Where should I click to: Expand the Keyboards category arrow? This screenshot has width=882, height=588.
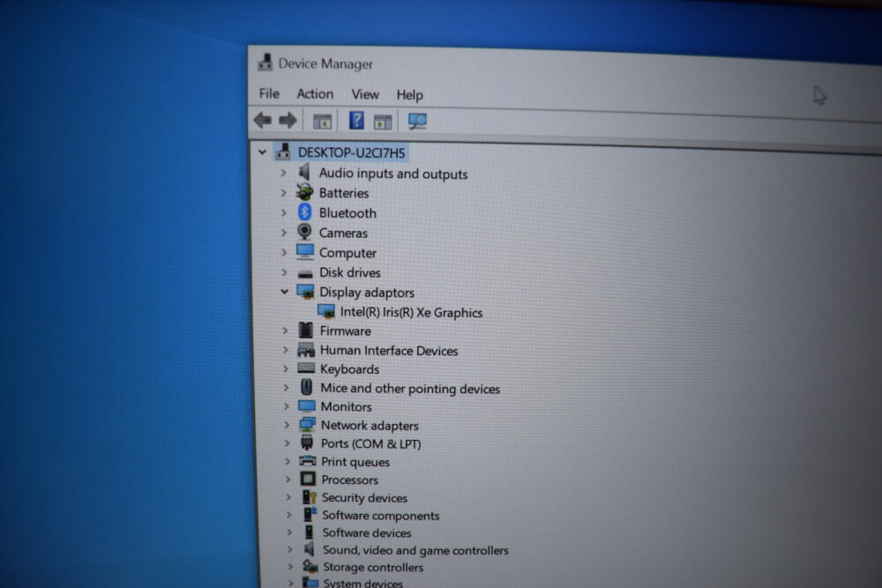click(x=286, y=368)
